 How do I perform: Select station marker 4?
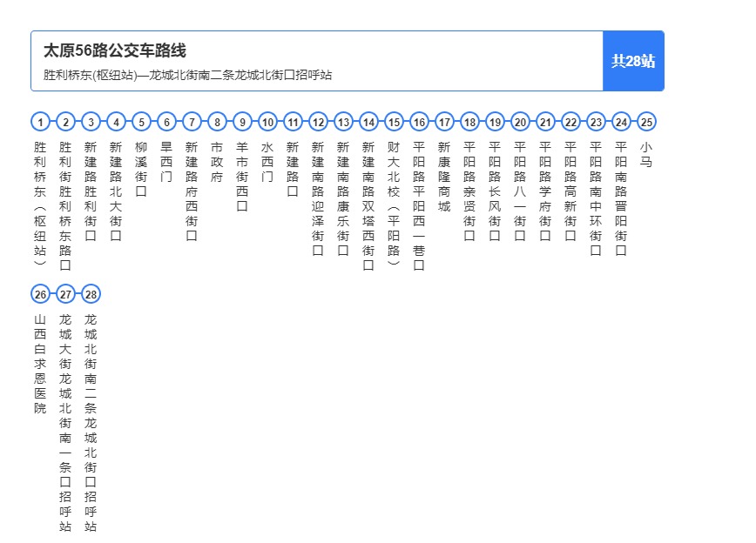(116, 122)
